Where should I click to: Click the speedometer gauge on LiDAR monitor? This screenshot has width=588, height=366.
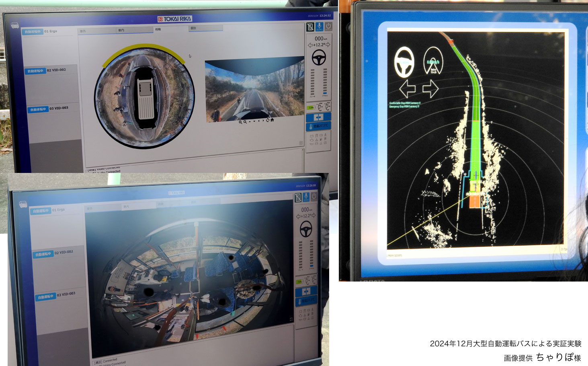click(x=433, y=61)
